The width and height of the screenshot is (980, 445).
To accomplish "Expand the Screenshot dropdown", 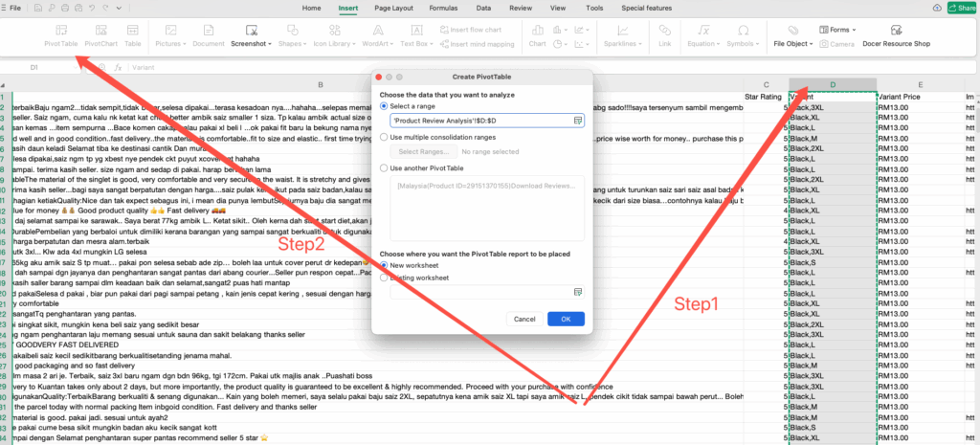I will click(x=252, y=44).
